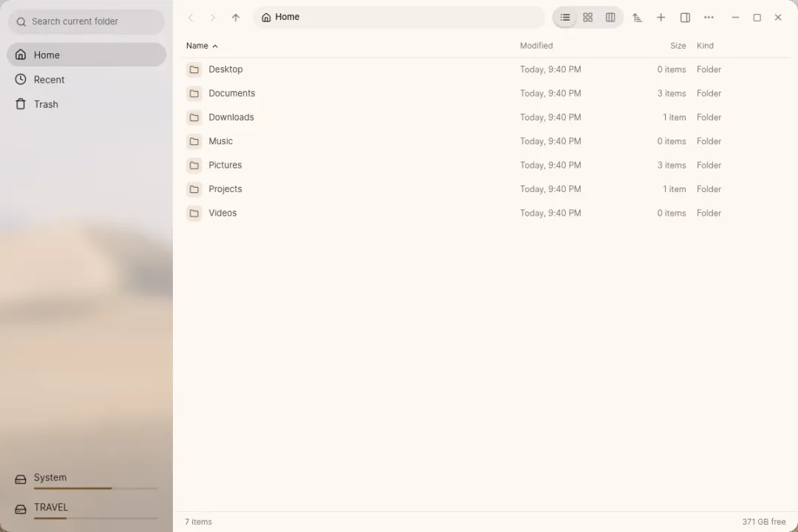
Task: Click the Pictures folder icon
Action: (x=194, y=165)
